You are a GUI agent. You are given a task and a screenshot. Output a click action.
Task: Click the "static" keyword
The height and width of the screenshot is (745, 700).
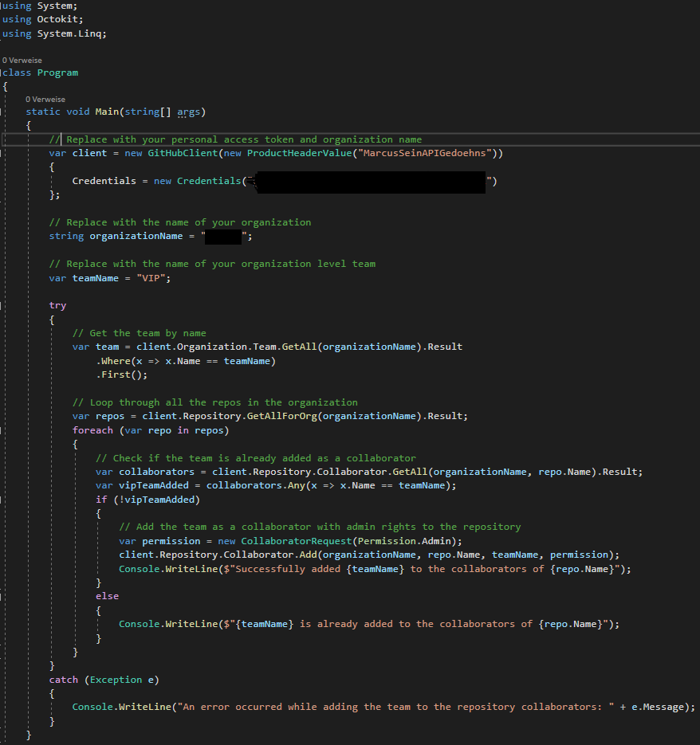coord(43,112)
